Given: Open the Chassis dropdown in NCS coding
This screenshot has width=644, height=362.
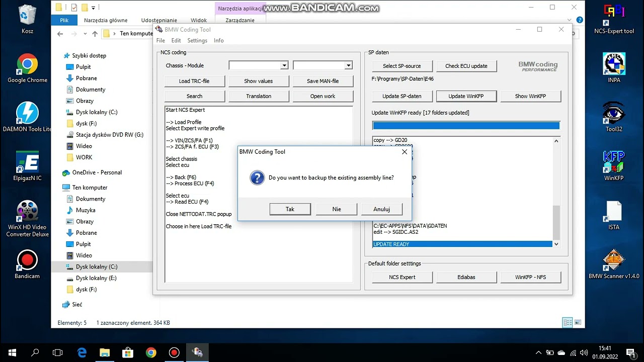Looking at the screenshot, I should click(284, 65).
